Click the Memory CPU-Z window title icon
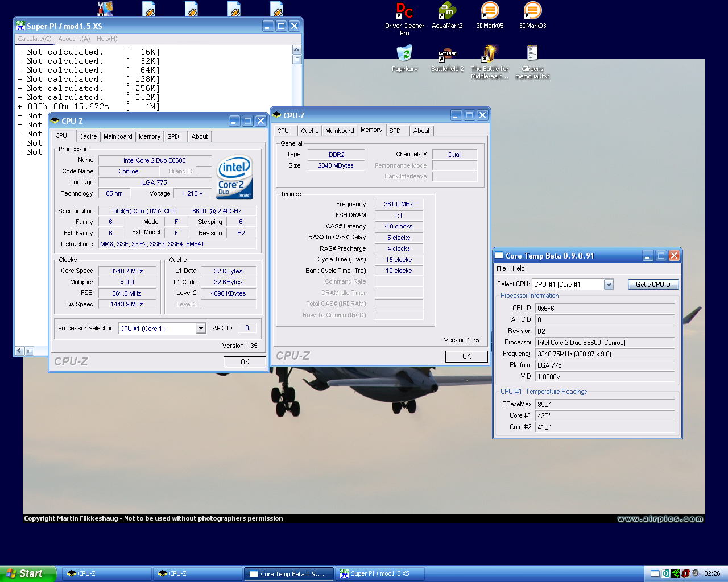 point(277,115)
